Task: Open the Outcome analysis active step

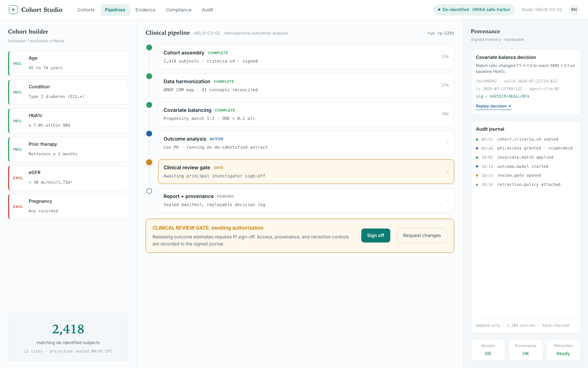Action: tap(306, 143)
